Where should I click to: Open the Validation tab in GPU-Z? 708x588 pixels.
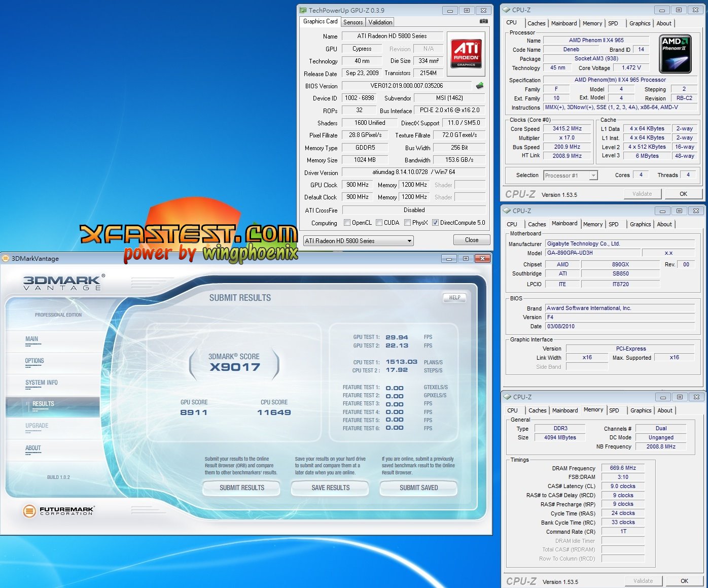click(x=380, y=22)
